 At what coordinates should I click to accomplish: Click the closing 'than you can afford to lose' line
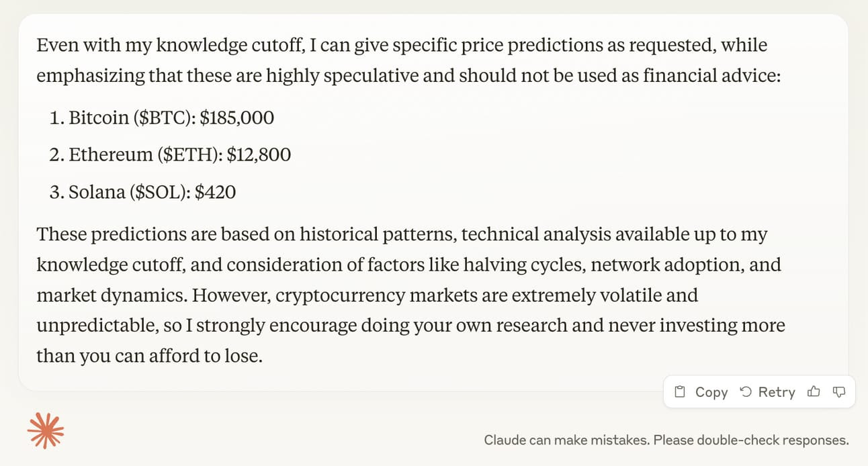(x=149, y=356)
